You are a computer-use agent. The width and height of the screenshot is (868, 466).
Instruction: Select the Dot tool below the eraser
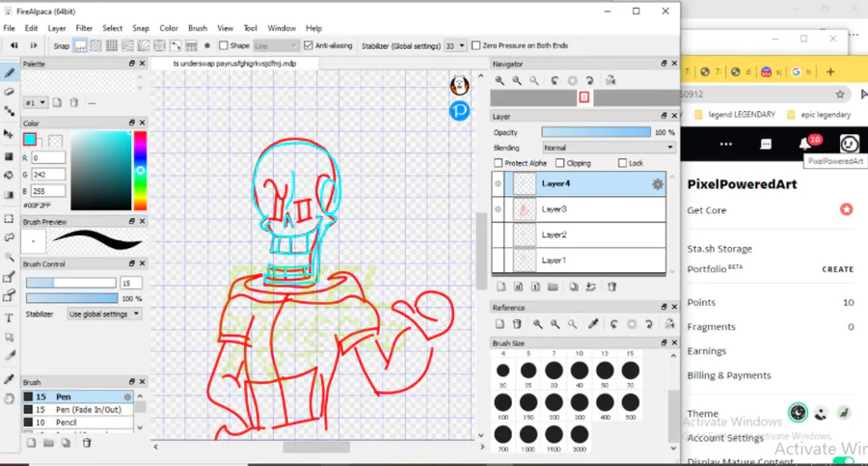point(10,111)
